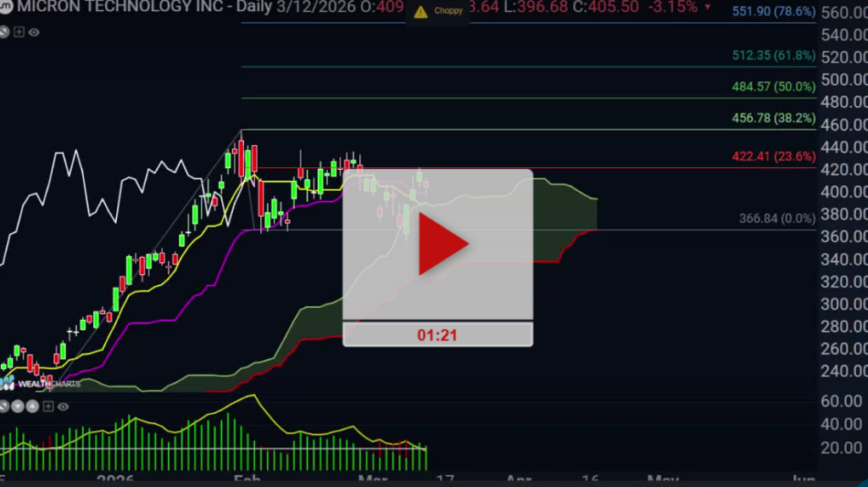Viewport: 868px width, 487px height.
Task: Click the yellow Choppy warning triangle icon
Action: [420, 12]
